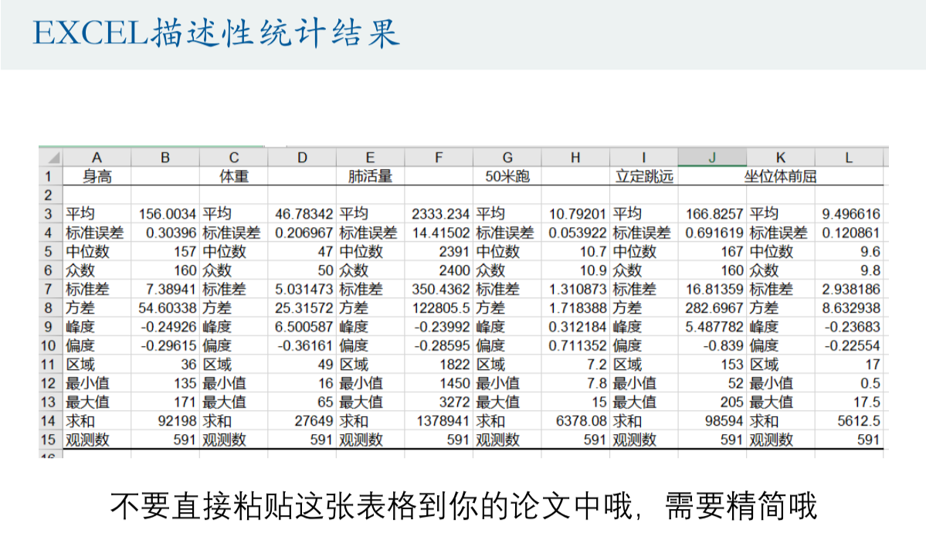Select column H header
926x560 pixels.
(575, 158)
